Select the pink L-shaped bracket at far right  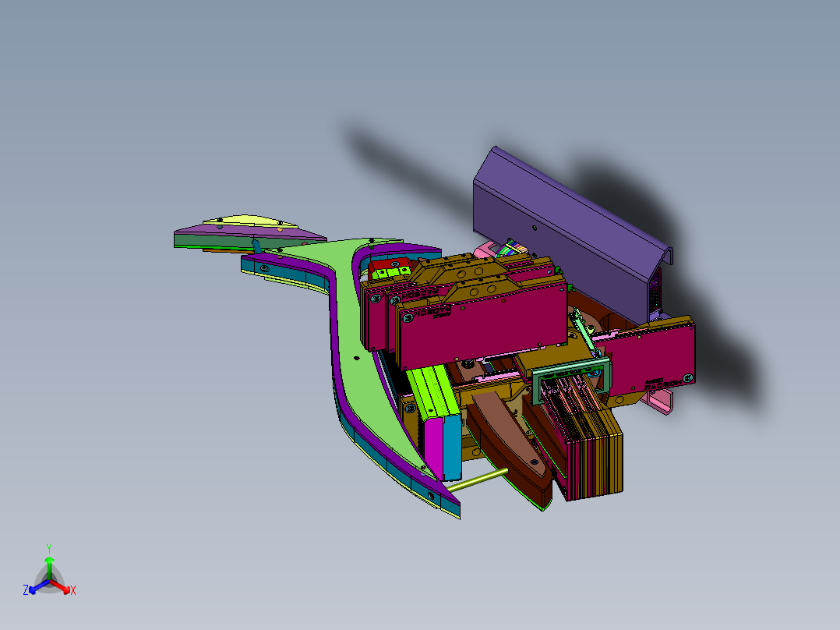tap(661, 402)
